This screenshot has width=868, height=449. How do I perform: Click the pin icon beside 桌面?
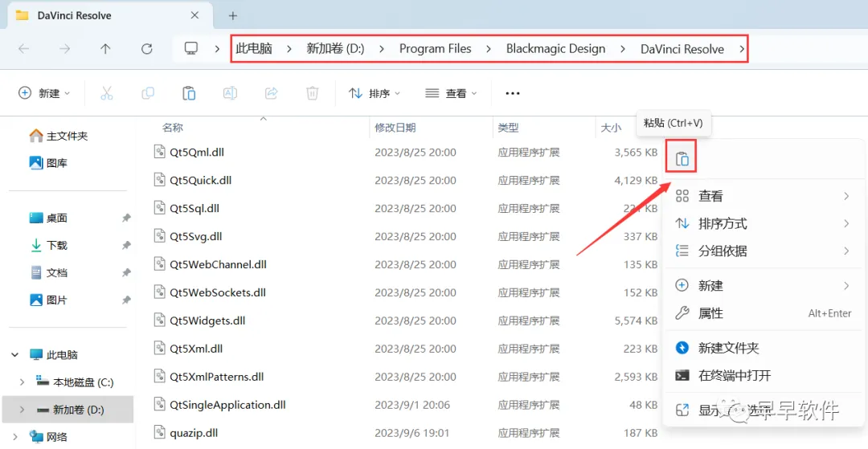click(x=126, y=218)
